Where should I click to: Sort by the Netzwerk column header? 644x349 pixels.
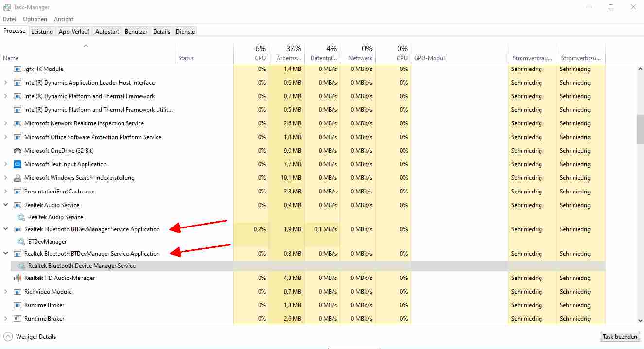click(x=358, y=53)
